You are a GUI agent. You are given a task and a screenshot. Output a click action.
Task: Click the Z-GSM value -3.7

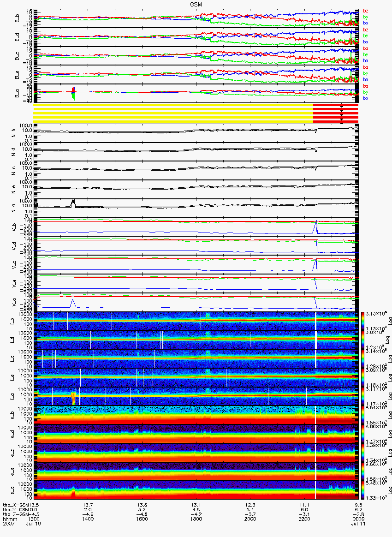coord(250,514)
